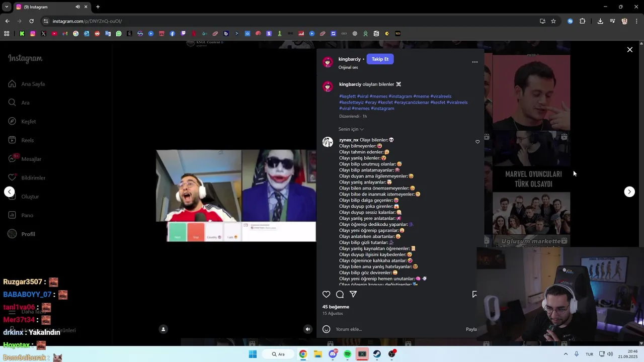Reload the page in Chrome

coord(31,21)
